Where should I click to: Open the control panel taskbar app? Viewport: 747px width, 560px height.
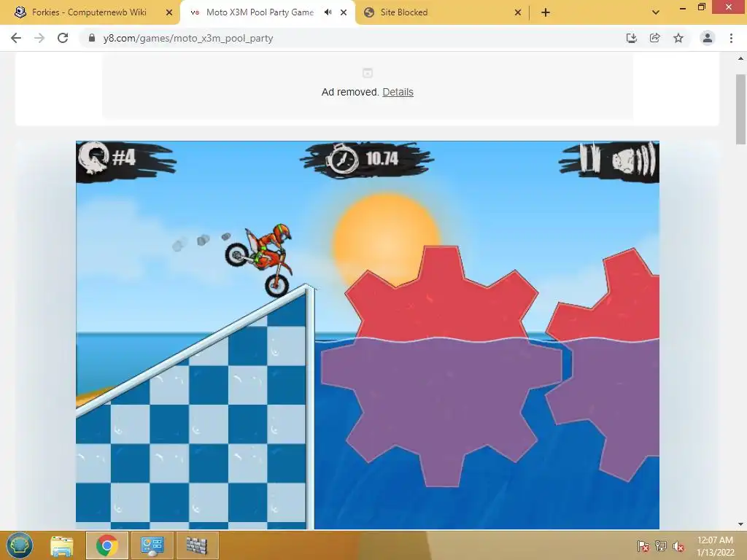[x=152, y=545]
